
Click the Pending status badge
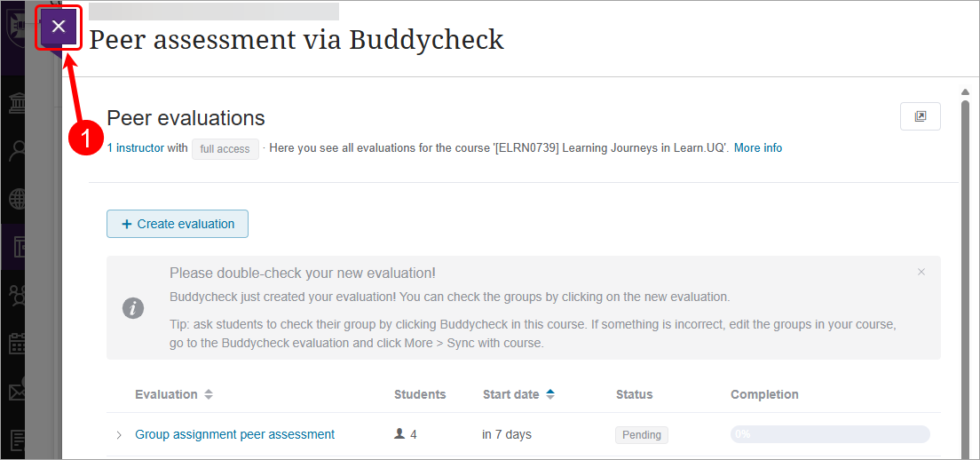(x=641, y=435)
